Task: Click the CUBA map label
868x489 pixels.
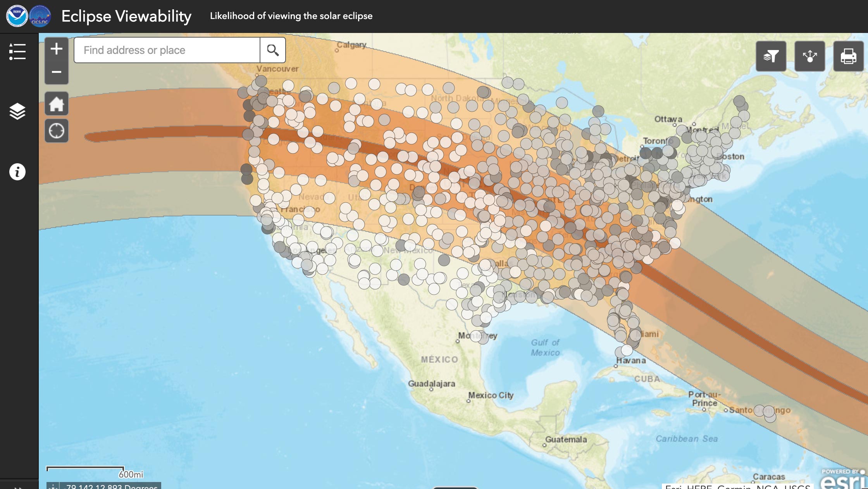Action: point(647,379)
